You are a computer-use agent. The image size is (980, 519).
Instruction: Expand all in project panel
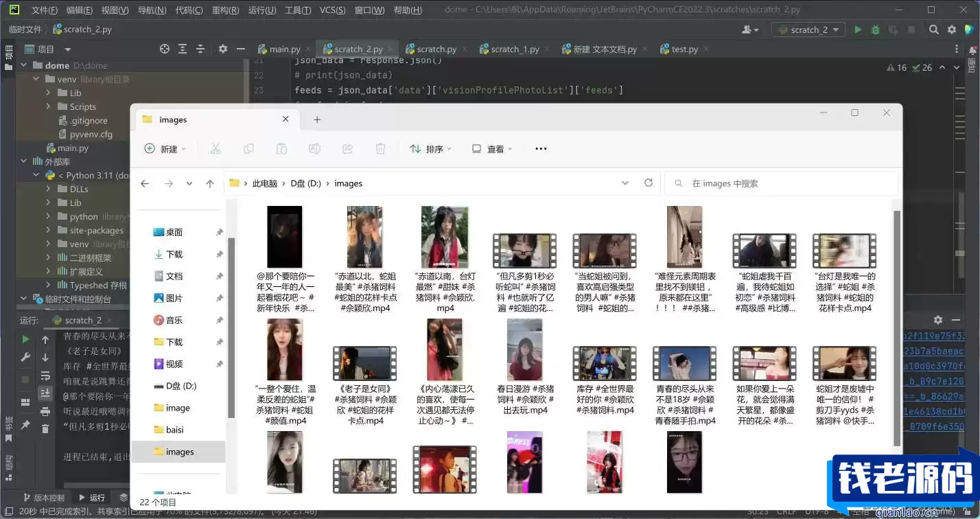183,49
